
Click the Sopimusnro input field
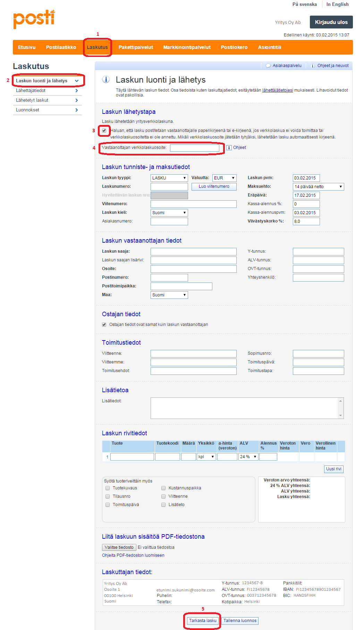(319, 354)
